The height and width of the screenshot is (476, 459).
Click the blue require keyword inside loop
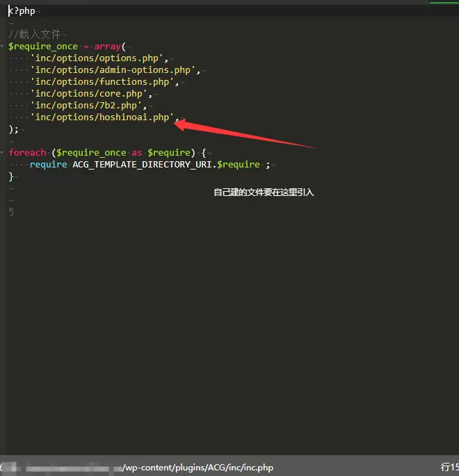[48, 165]
